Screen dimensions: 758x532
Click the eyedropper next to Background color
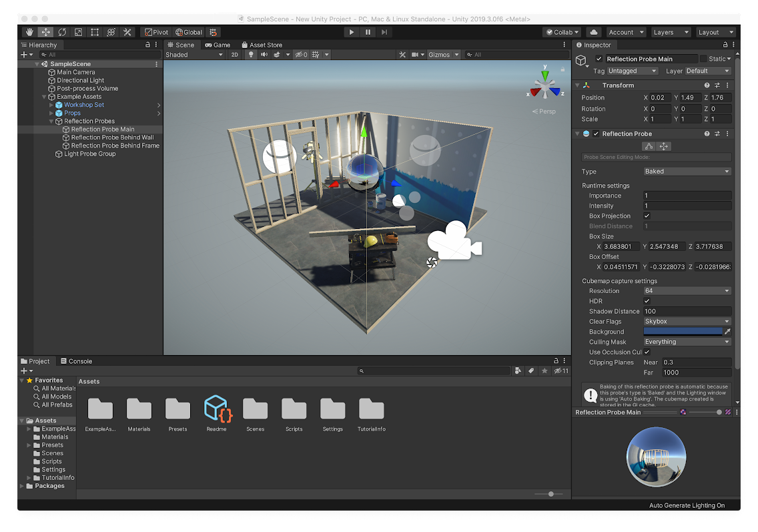coord(728,332)
